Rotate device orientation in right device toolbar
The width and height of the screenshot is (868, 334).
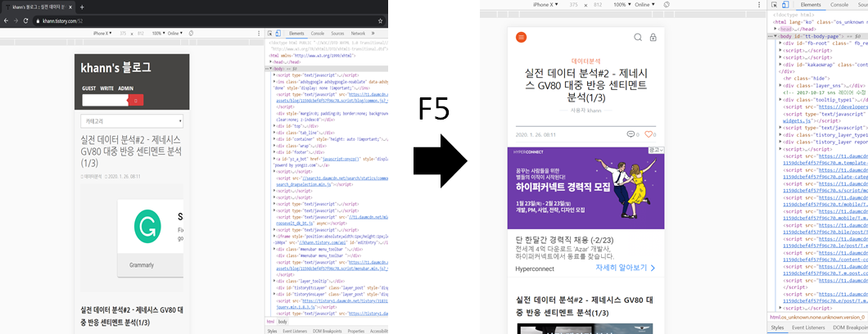click(x=667, y=4)
